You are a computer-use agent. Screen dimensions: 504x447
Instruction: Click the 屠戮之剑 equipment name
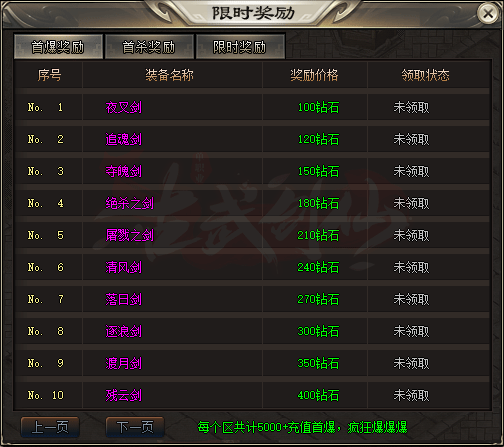[x=130, y=235]
